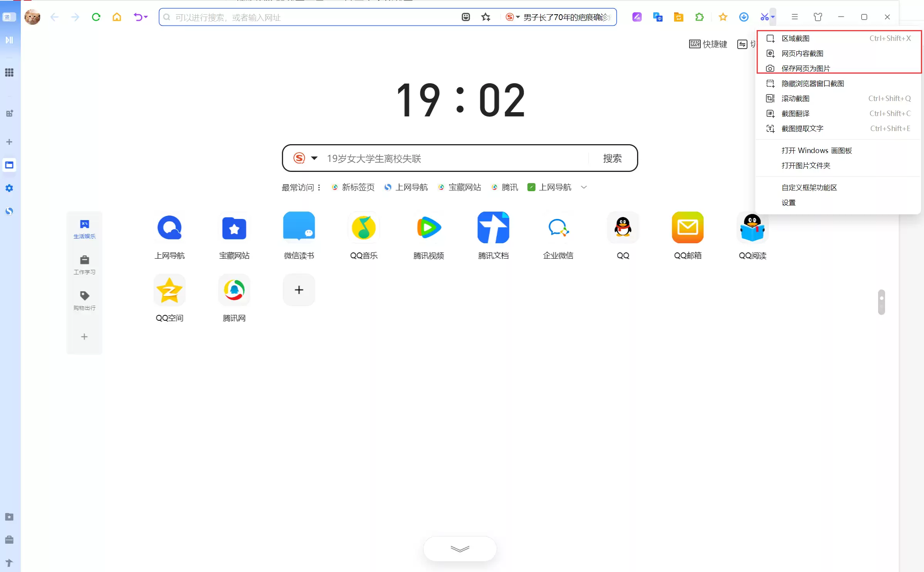
Task: Add a new shortcut tile with plus
Action: (299, 290)
